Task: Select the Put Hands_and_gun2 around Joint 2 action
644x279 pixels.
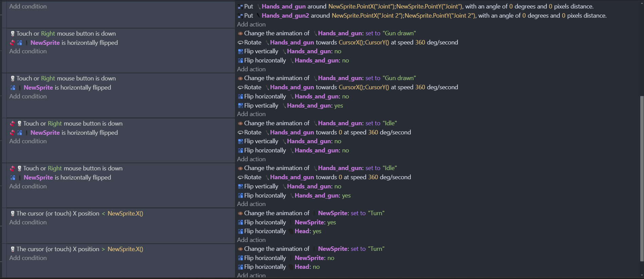Action: (422, 16)
